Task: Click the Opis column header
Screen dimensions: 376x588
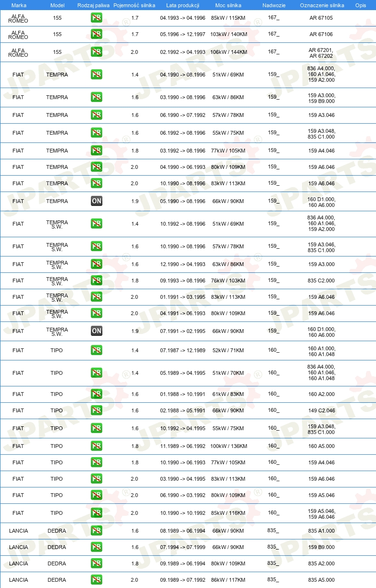Action: [x=360, y=5]
